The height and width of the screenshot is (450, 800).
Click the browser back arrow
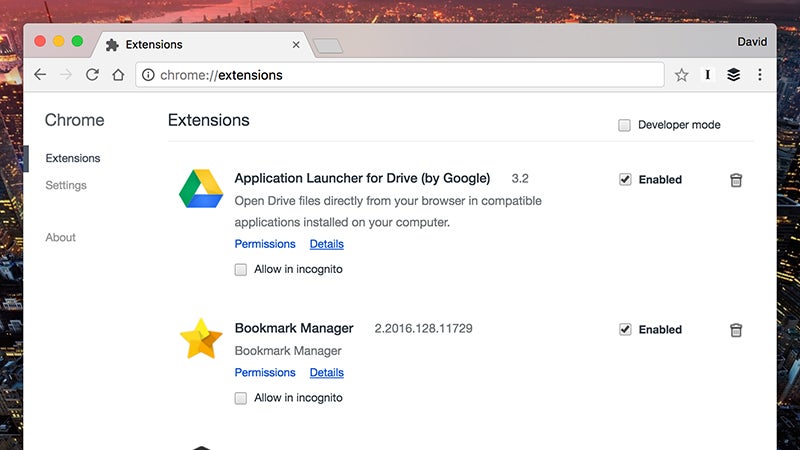tap(40, 75)
